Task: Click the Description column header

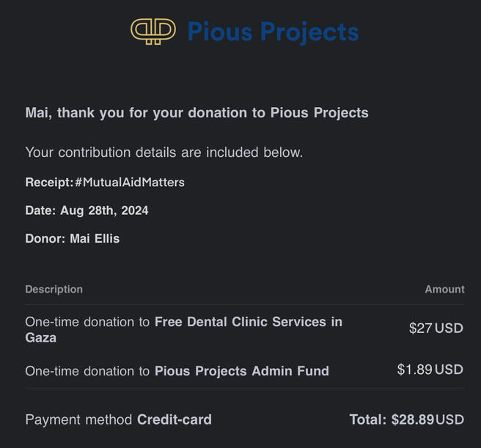Action: 54,290
